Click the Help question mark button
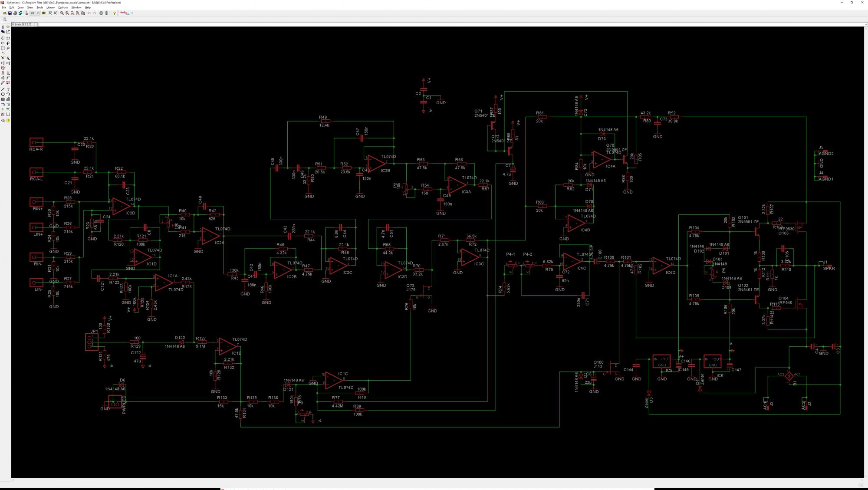This screenshot has width=868, height=490. click(x=114, y=13)
